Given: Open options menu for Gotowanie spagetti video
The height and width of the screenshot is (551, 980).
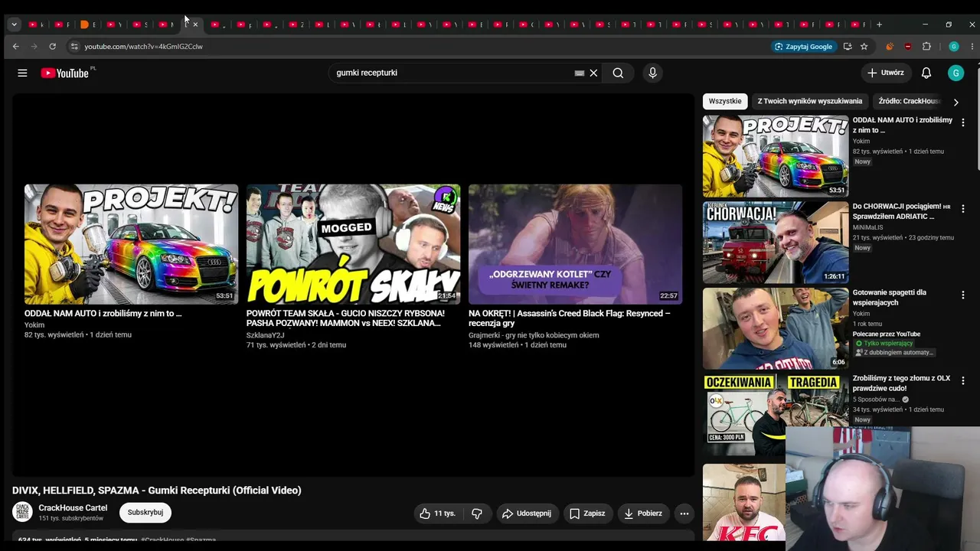Looking at the screenshot, I should point(963,295).
